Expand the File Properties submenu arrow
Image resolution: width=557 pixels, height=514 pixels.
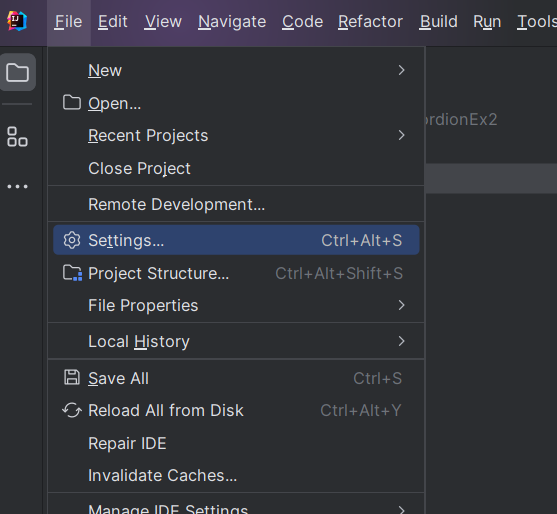click(401, 305)
